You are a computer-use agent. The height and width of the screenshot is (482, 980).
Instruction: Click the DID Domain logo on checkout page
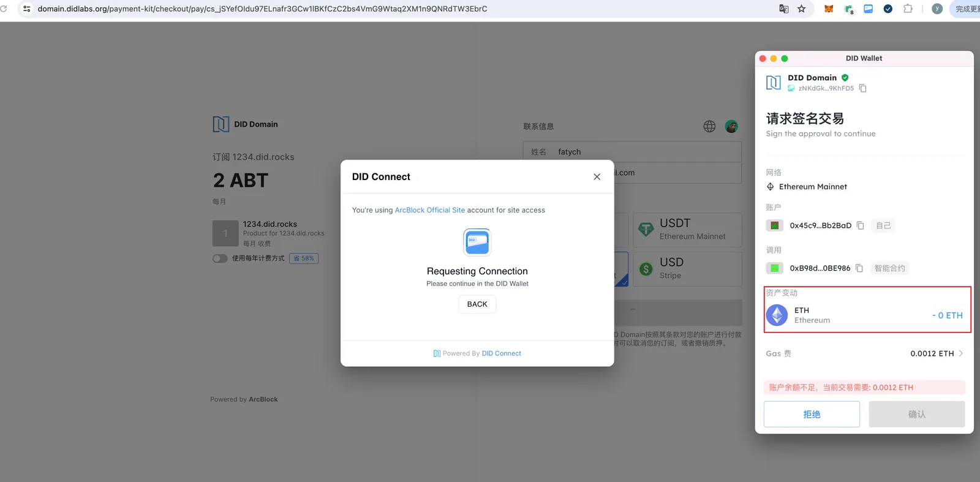pyautogui.click(x=221, y=124)
